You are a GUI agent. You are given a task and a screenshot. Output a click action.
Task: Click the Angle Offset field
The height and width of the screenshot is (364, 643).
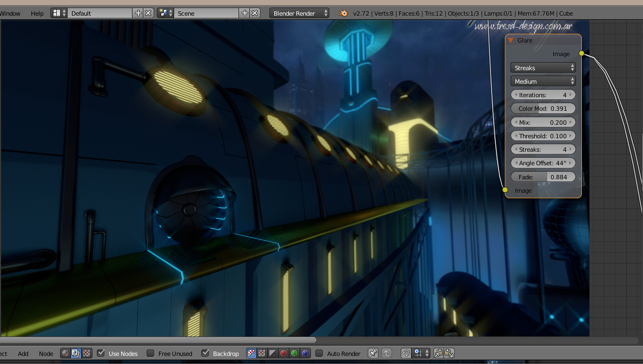click(543, 163)
